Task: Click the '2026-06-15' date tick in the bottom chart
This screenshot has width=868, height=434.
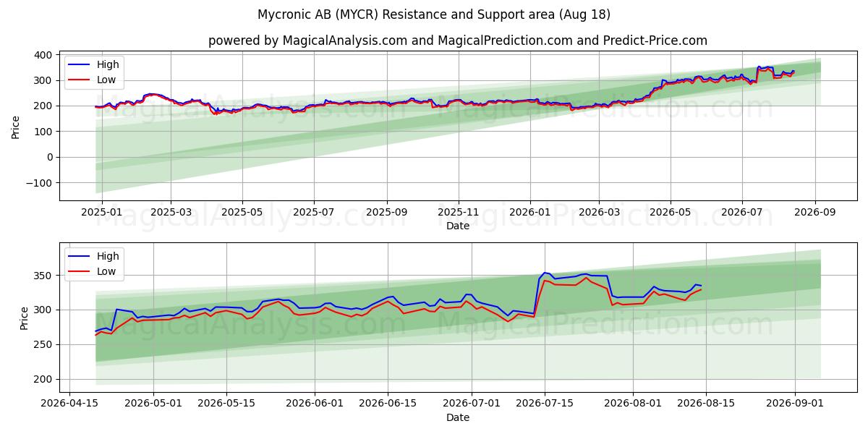Action: tap(388, 404)
